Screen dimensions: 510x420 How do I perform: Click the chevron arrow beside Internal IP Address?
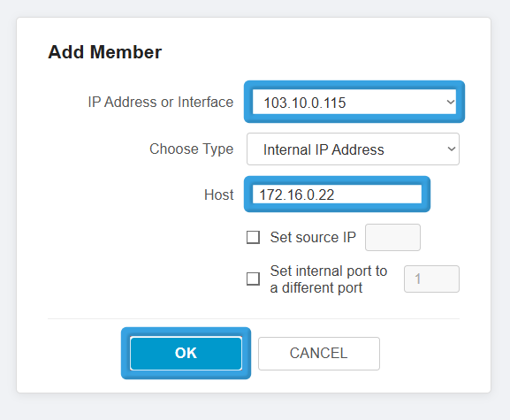coord(451,149)
